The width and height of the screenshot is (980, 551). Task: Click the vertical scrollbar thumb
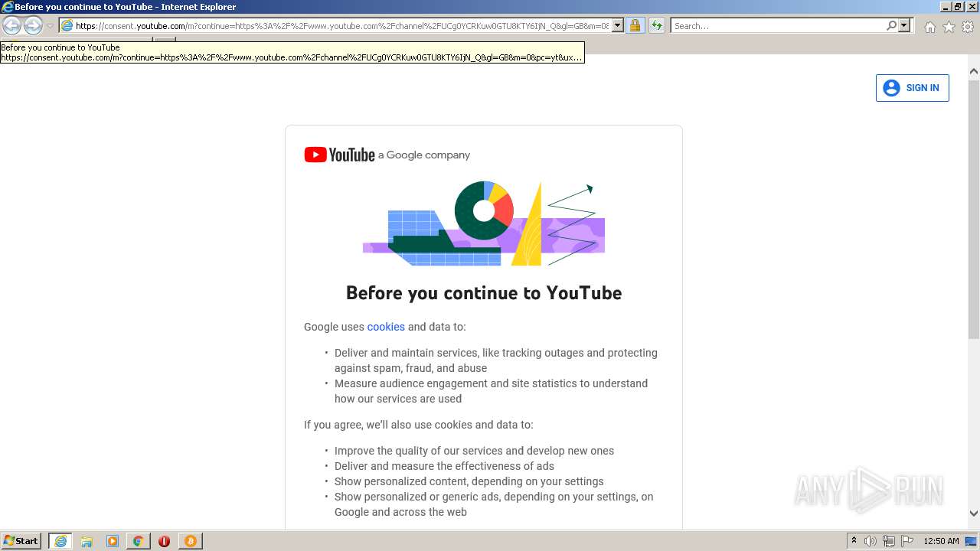973,208
